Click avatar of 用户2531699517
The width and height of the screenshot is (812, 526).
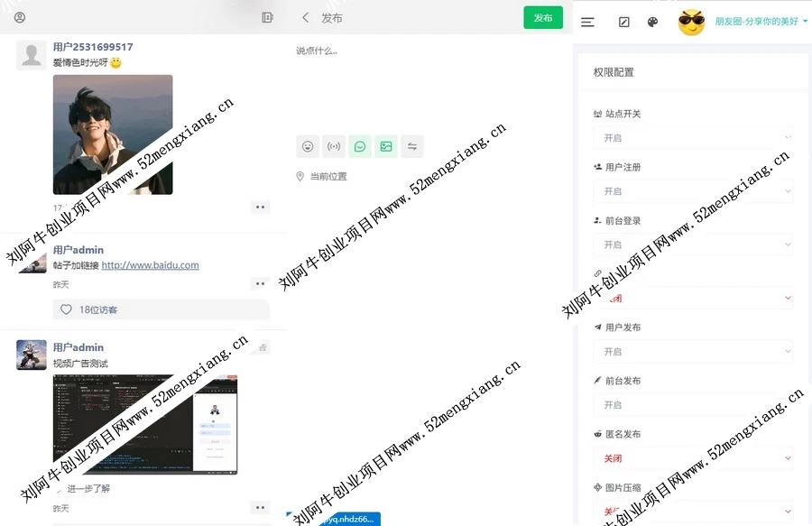31,54
